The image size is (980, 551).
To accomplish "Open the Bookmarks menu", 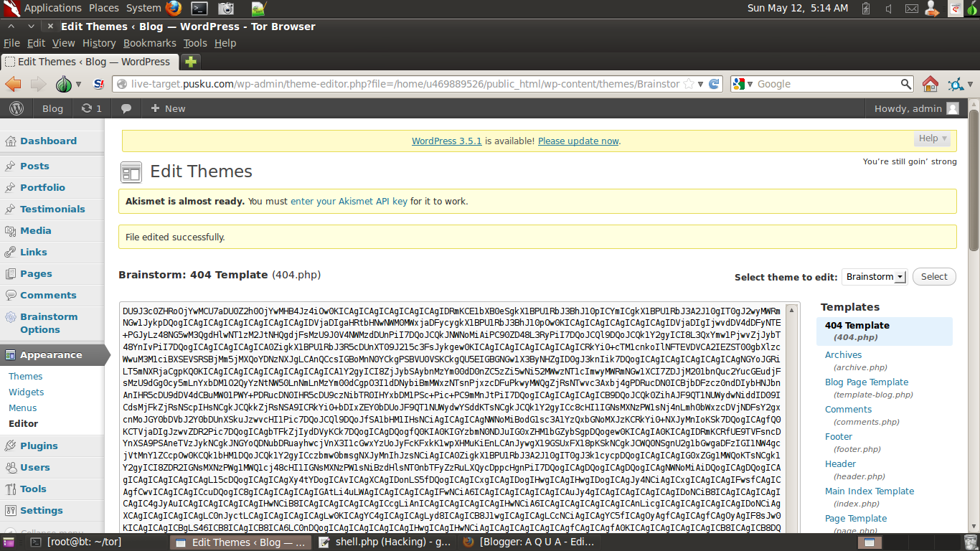I will click(149, 43).
